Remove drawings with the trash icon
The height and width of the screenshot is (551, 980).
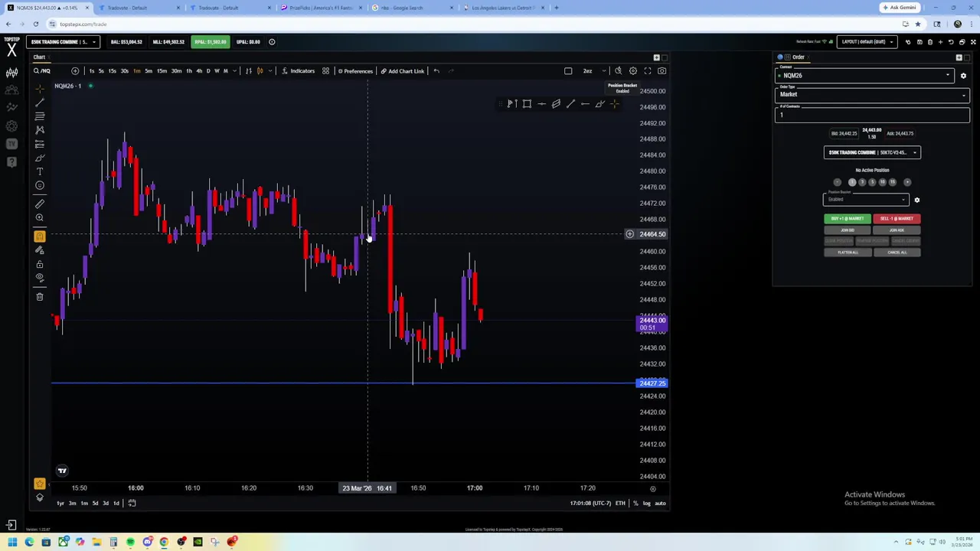tap(40, 296)
